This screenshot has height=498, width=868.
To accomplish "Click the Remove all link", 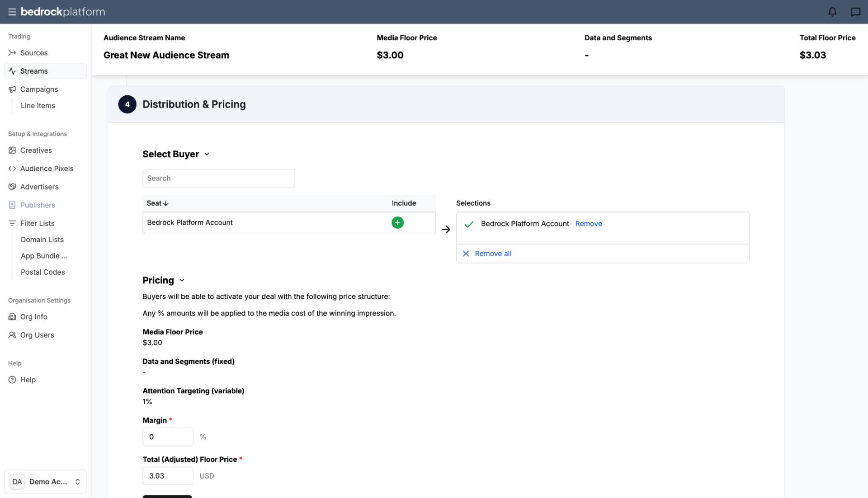I will coord(493,254).
